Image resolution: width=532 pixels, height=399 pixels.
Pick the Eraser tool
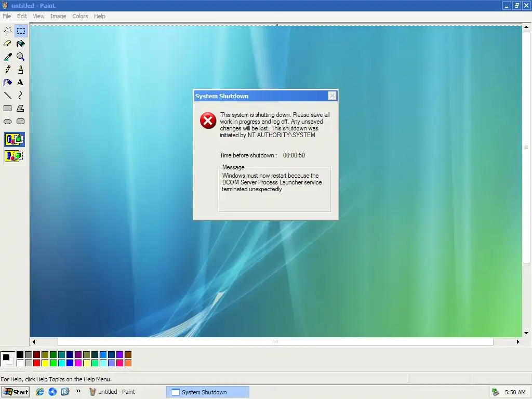(7, 44)
